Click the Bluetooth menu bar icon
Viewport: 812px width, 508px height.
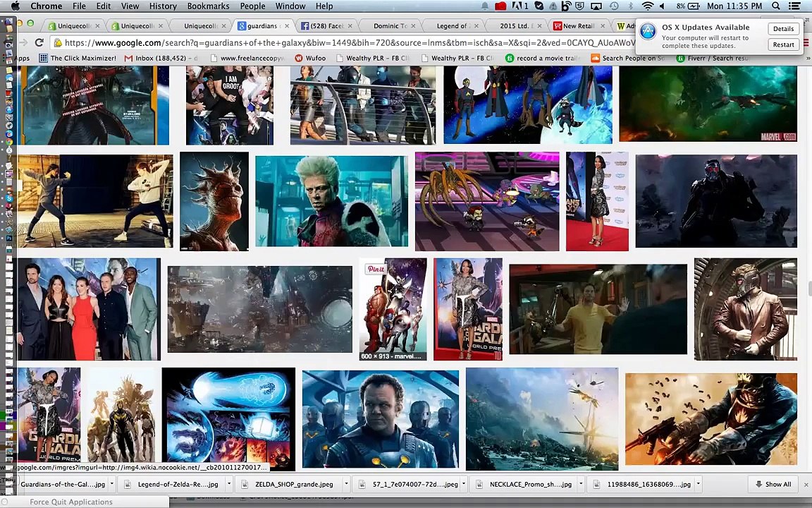coord(630,6)
